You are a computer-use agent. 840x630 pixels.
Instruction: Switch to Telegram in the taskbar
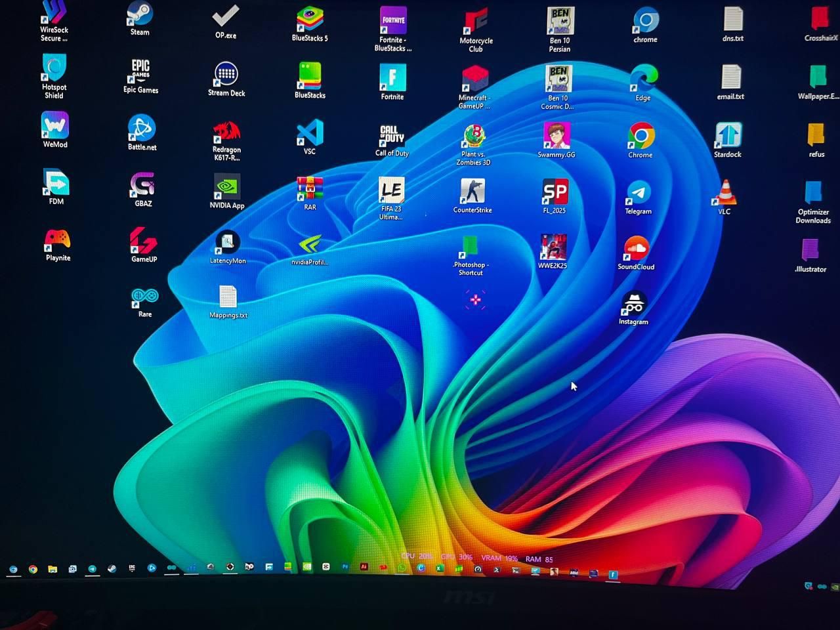tap(93, 569)
